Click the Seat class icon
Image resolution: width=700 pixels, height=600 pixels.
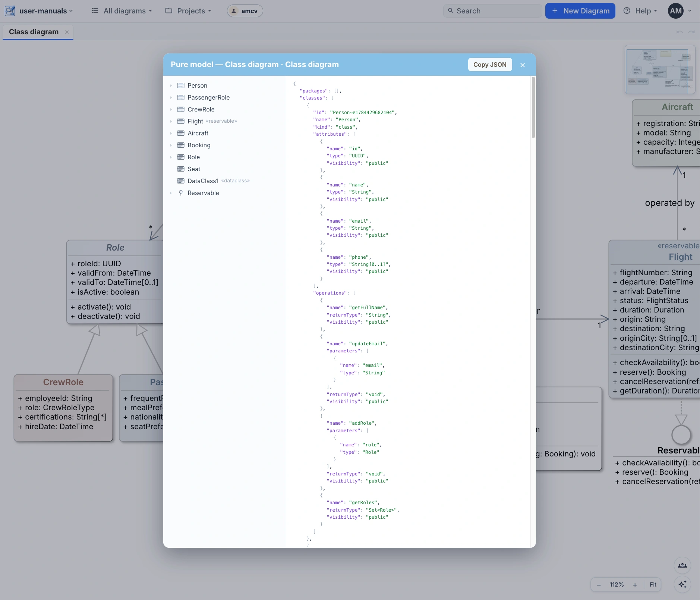[181, 169]
